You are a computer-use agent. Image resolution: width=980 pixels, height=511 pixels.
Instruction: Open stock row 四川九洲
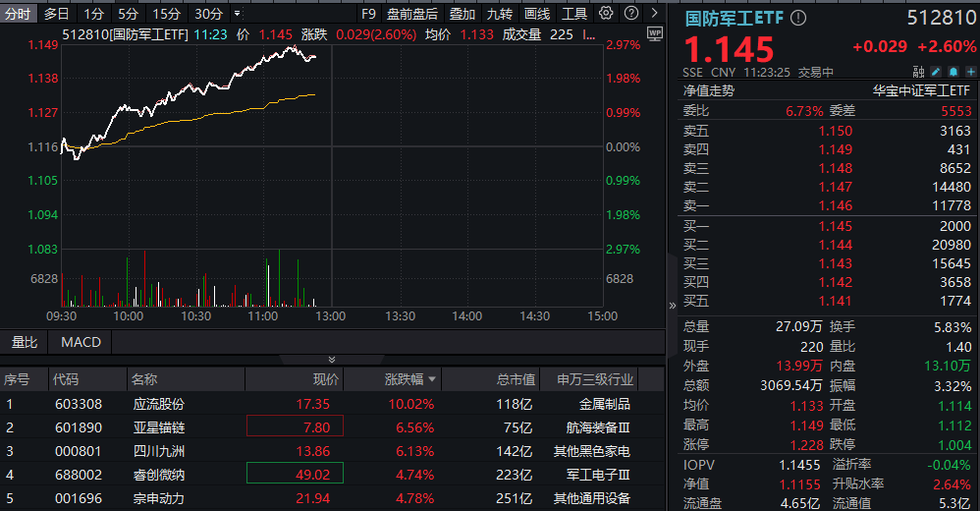[x=331, y=451]
